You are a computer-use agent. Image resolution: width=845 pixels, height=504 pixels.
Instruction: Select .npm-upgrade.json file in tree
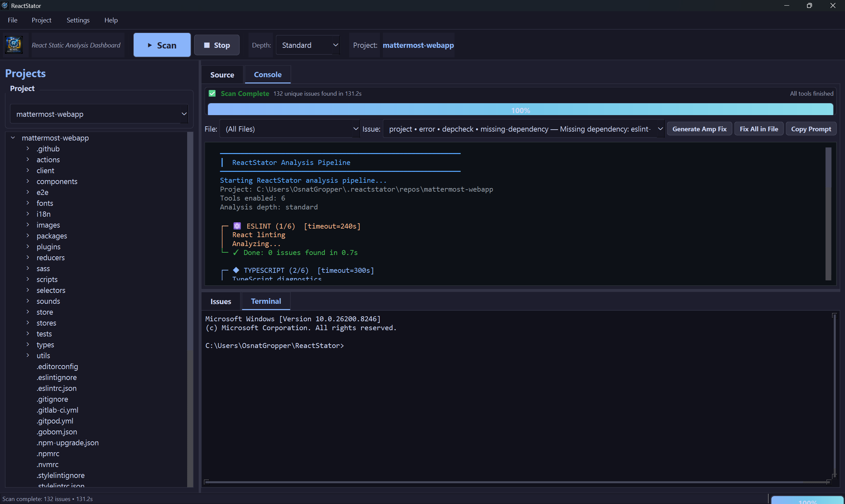68,443
